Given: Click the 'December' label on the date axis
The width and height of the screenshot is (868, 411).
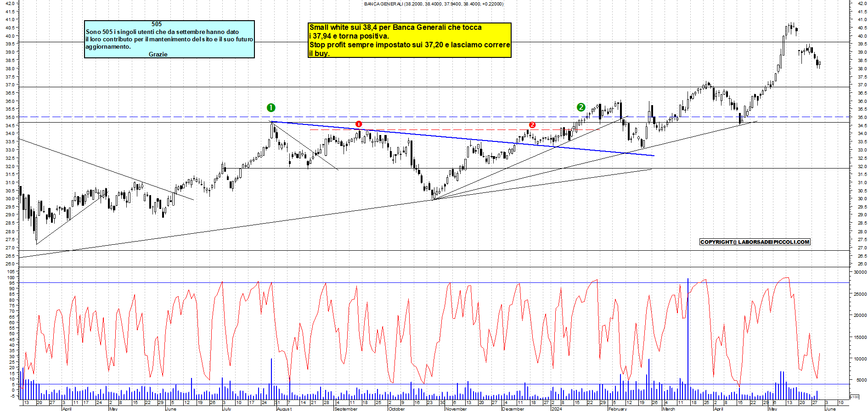Looking at the screenshot, I should tap(513, 409).
